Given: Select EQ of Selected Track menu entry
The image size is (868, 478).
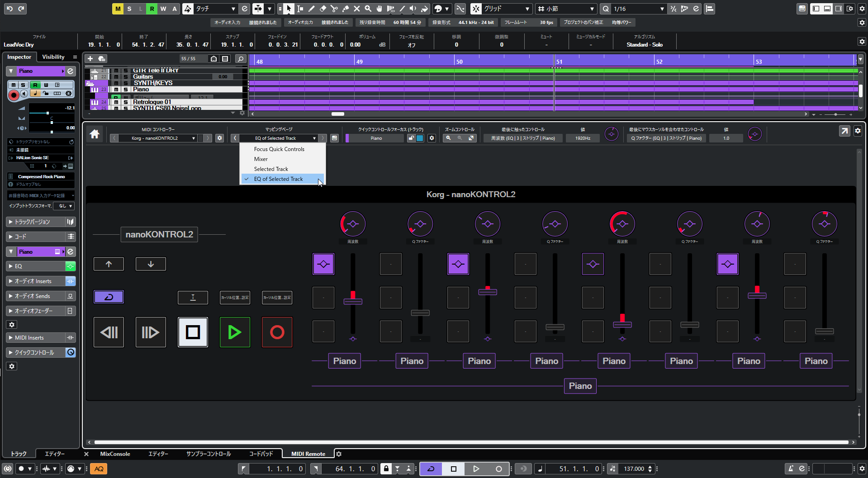Looking at the screenshot, I should tap(282, 179).
